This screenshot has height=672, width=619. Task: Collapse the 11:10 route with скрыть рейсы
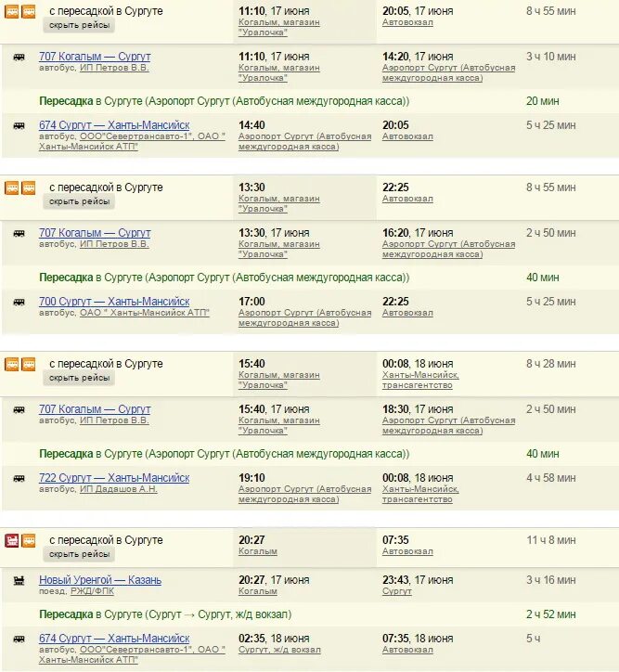point(79,25)
